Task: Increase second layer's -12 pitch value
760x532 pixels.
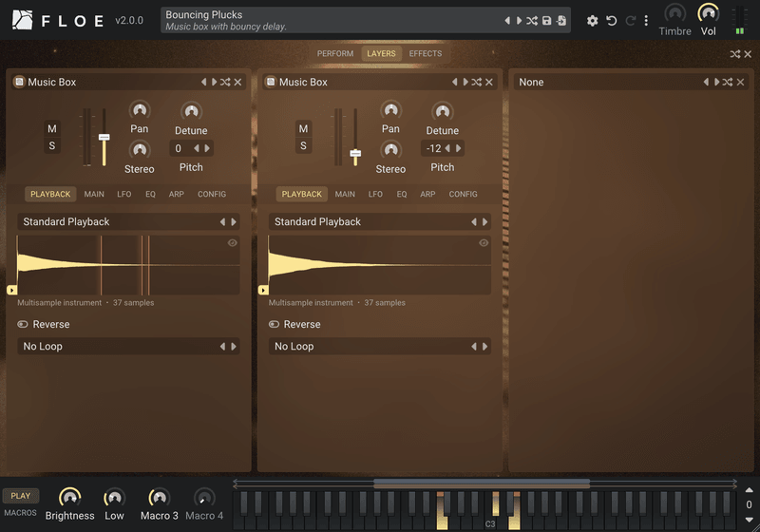Action: point(459,148)
